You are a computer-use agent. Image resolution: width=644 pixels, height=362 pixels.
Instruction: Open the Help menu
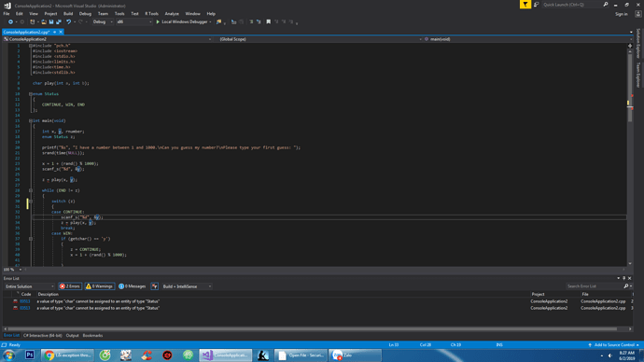(211, 14)
